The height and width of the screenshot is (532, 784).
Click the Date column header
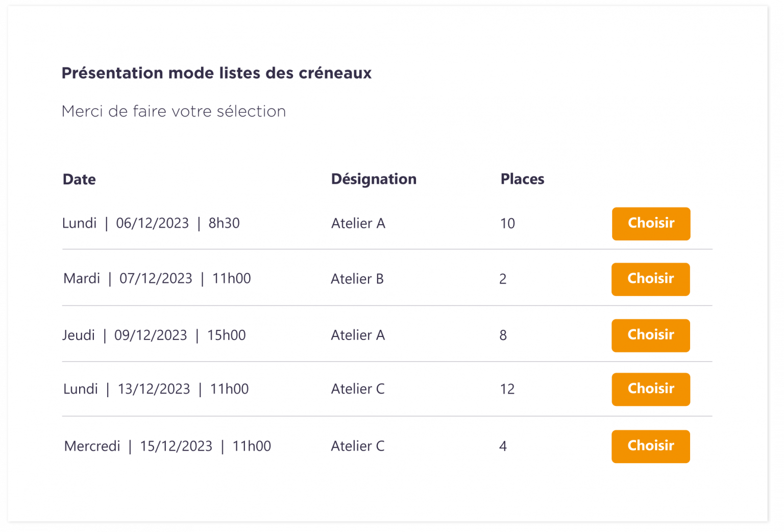pos(79,179)
